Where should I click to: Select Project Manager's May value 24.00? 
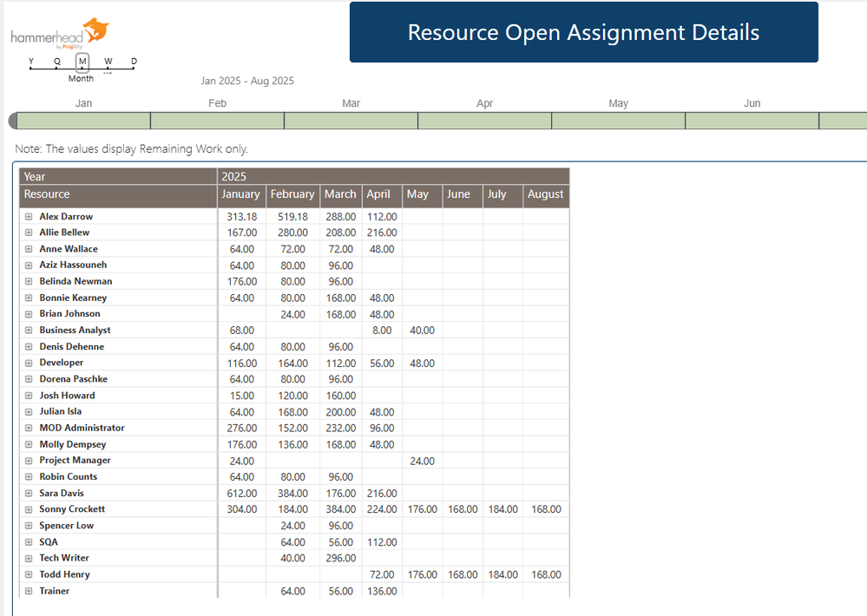423,461
